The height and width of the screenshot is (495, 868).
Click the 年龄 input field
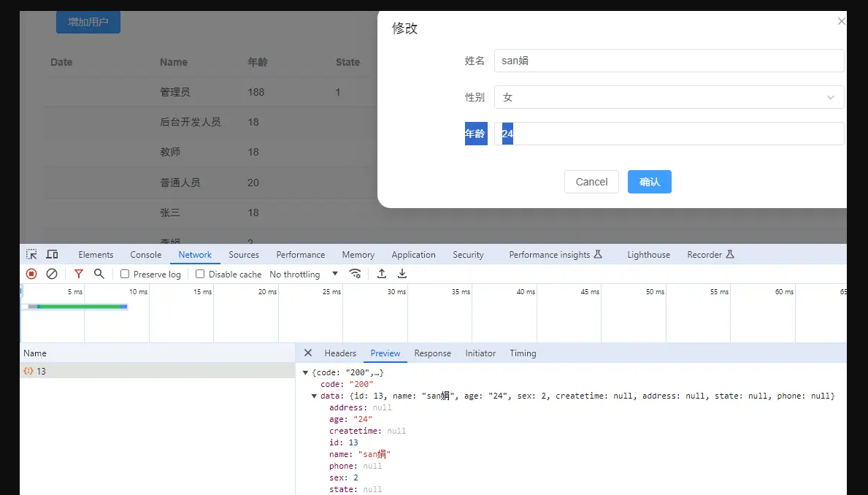pos(669,134)
